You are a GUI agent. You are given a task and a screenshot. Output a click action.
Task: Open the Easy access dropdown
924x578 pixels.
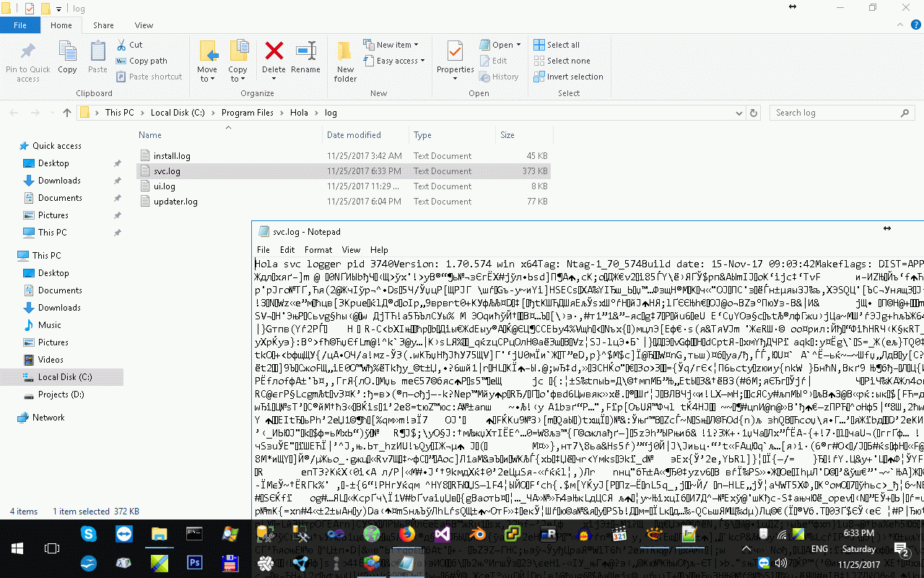[394, 61]
